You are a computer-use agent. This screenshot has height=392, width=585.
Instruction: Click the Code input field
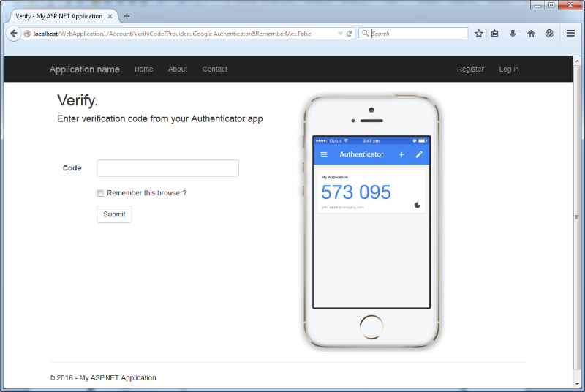click(167, 168)
